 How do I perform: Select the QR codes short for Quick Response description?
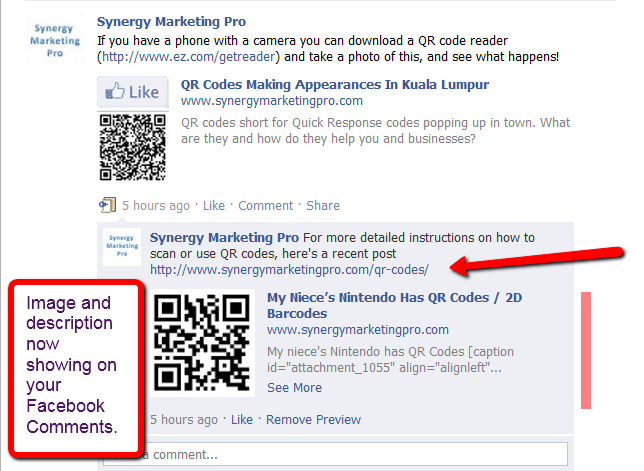[375, 131]
